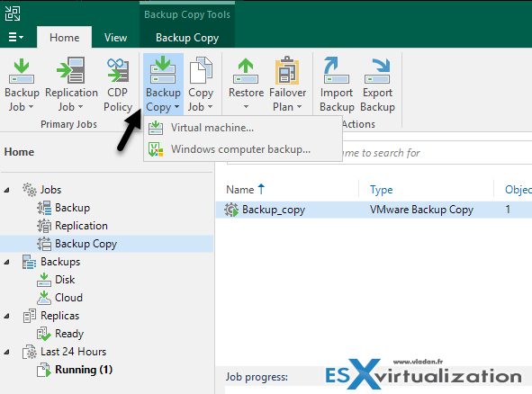Screen dimensions: 532x394
Task: Click the Export Backup icon
Action: 377,70
